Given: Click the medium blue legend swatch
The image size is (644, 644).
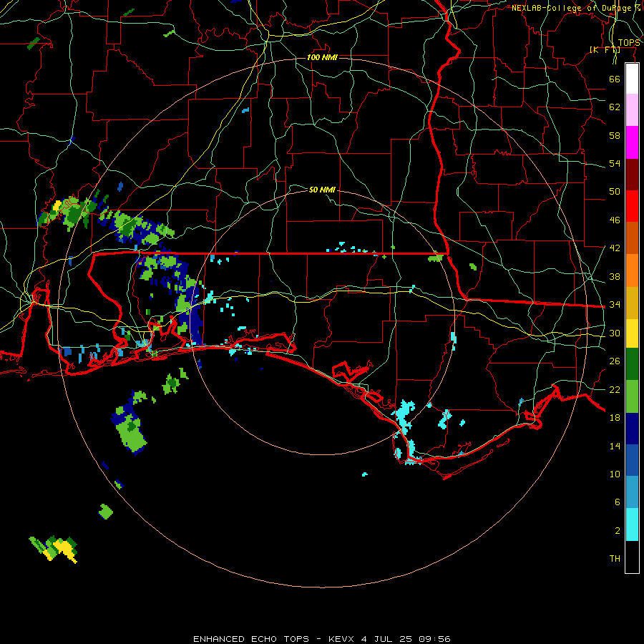Looking at the screenshot, I should point(632,460).
